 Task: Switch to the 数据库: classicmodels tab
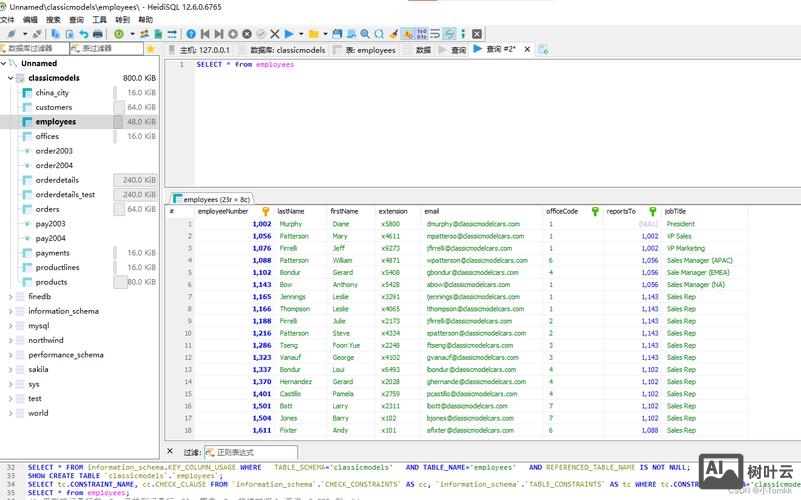coord(282,50)
